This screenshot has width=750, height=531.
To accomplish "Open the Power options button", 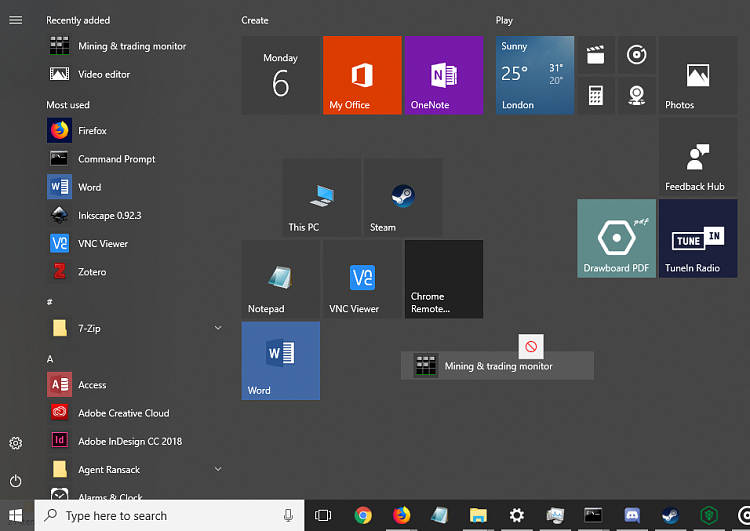I will (16, 481).
